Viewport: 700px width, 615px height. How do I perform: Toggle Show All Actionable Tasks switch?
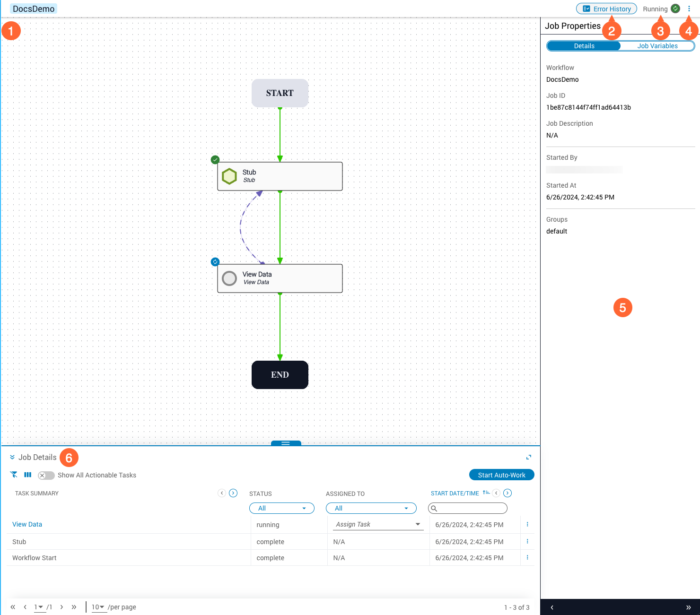click(46, 475)
